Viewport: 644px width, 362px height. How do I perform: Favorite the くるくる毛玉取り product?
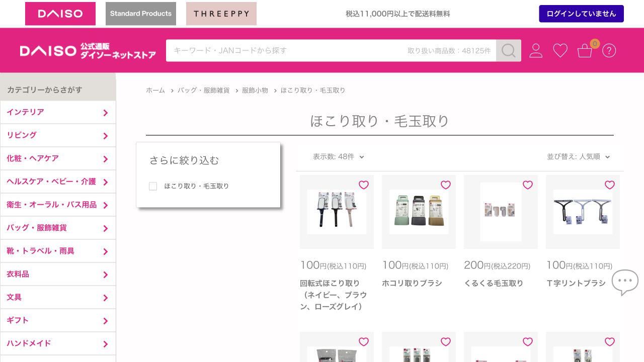(528, 185)
